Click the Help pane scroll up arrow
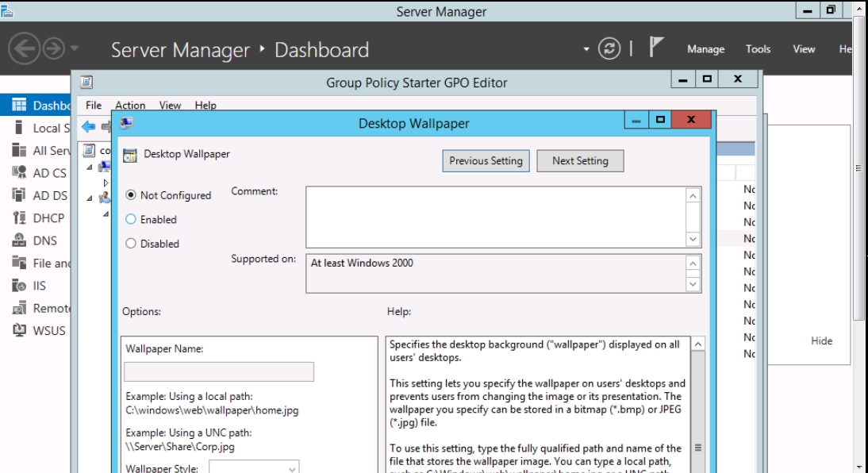This screenshot has width=868, height=473. (x=698, y=344)
